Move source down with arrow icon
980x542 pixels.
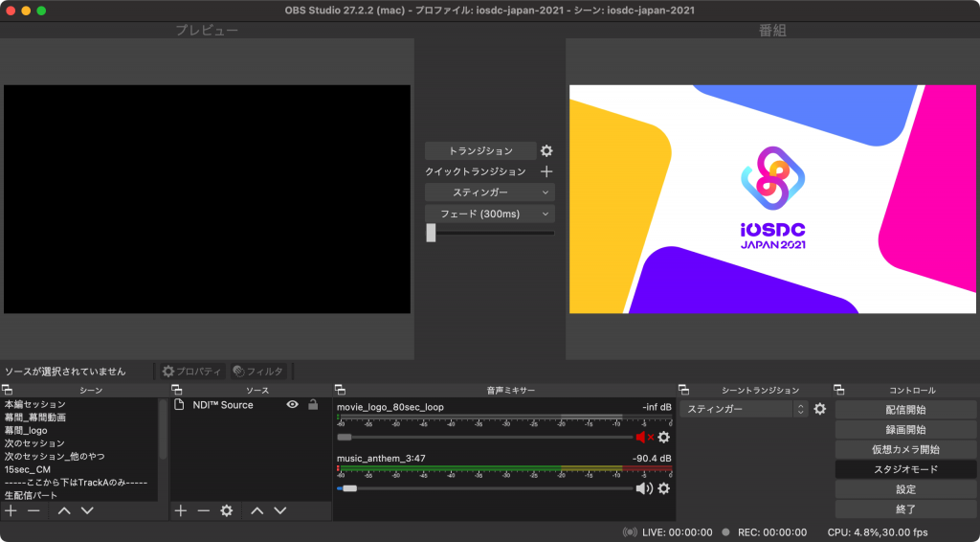tap(280, 510)
